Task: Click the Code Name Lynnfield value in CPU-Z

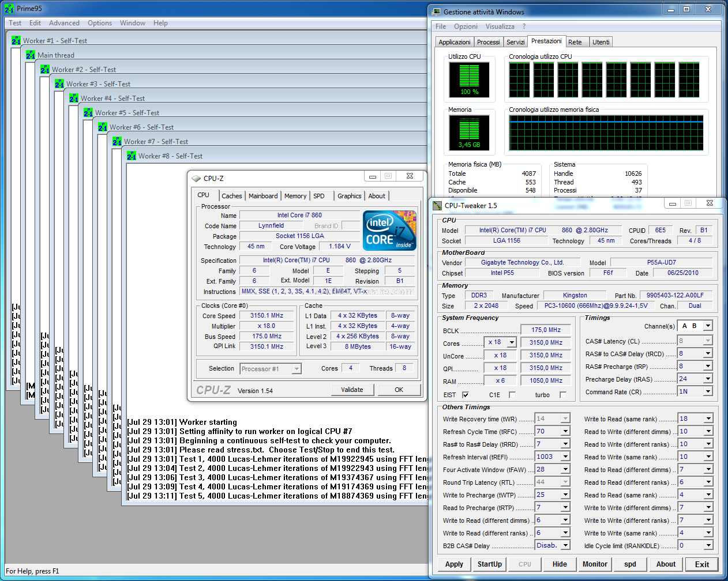Action: [271, 226]
